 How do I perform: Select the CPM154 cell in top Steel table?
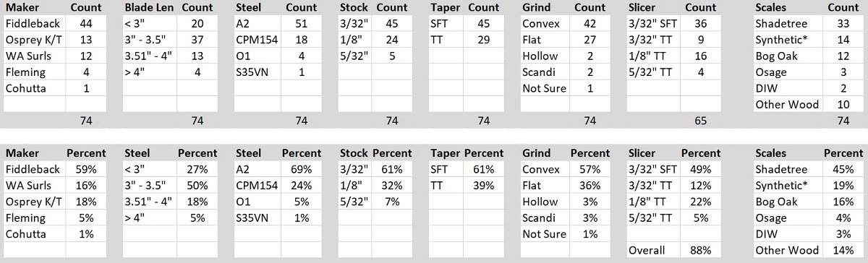coord(258,40)
